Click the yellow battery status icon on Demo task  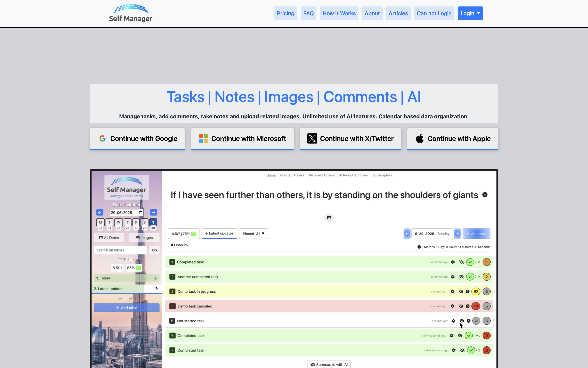coord(476,291)
